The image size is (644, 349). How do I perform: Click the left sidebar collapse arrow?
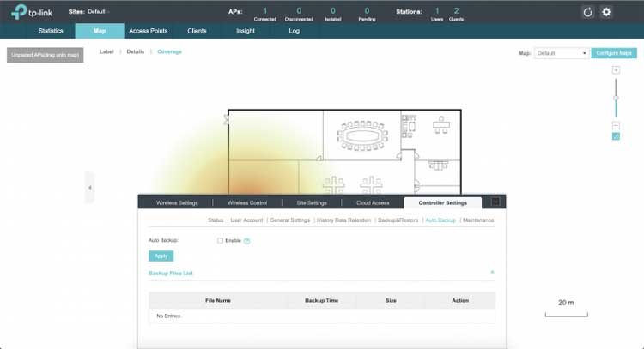(x=90, y=187)
